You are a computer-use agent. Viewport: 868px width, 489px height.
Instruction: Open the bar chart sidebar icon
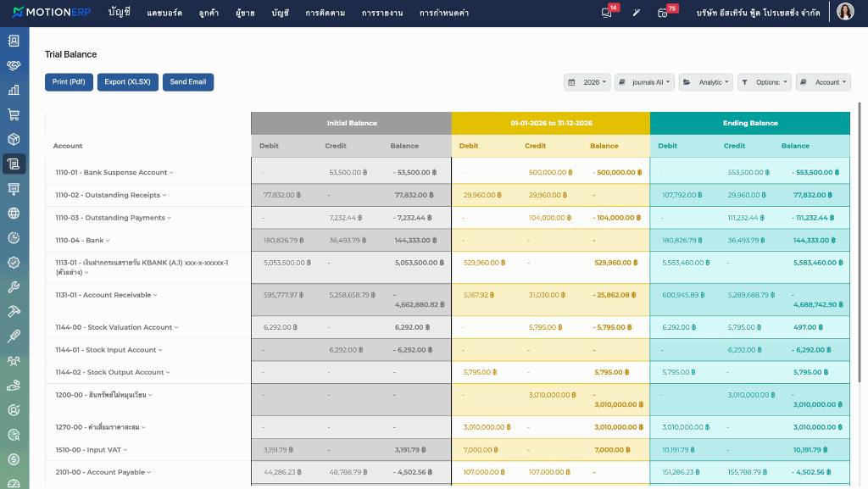point(14,90)
